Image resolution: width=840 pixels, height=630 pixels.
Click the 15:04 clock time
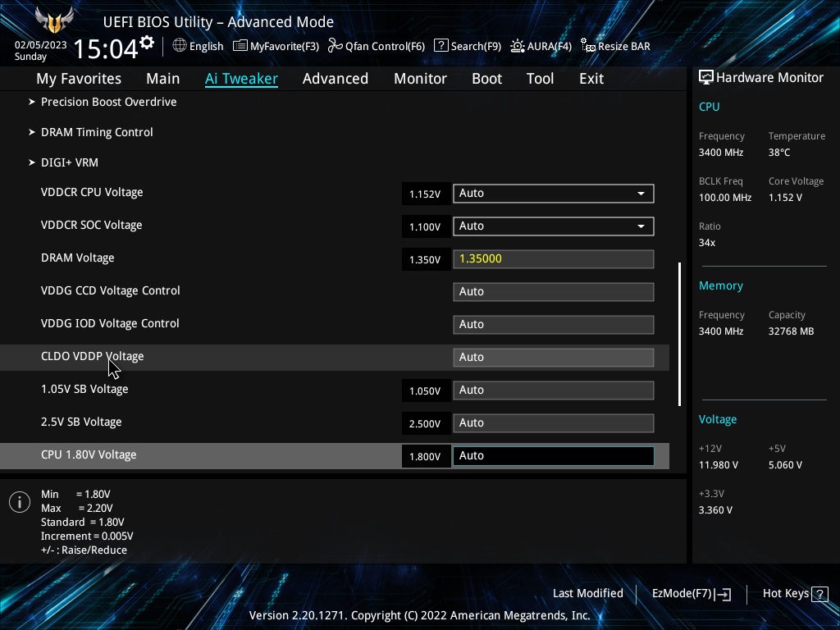[x=106, y=48]
